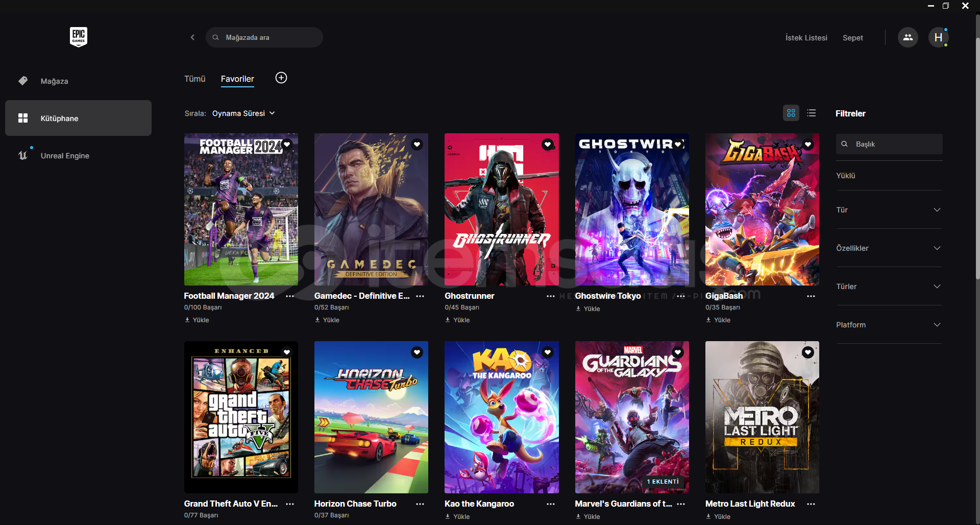
Task: Go back with the arrow
Action: point(192,37)
